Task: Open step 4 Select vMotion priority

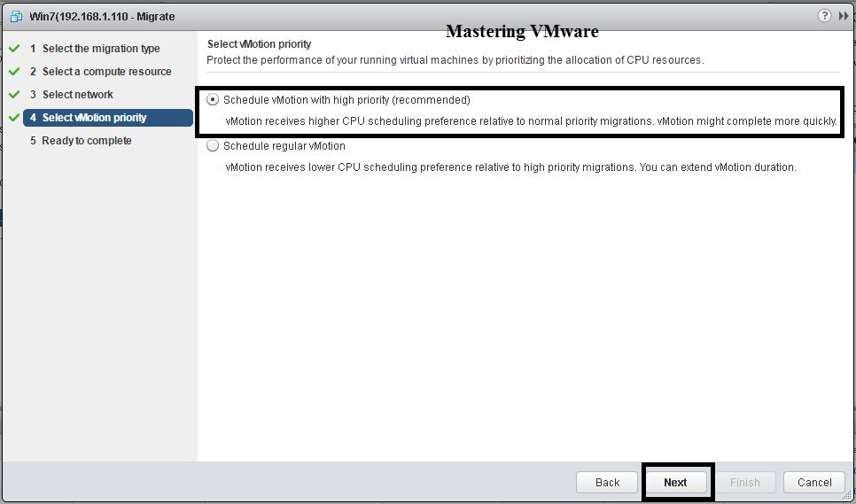Action: coord(108,118)
